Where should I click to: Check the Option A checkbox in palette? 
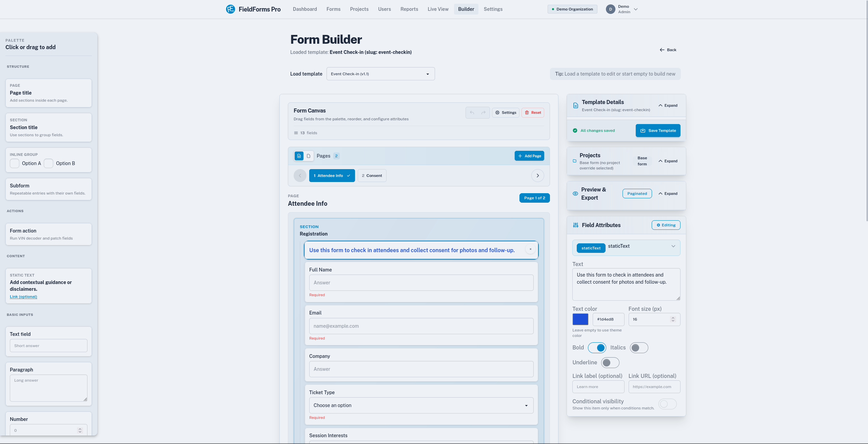point(15,163)
